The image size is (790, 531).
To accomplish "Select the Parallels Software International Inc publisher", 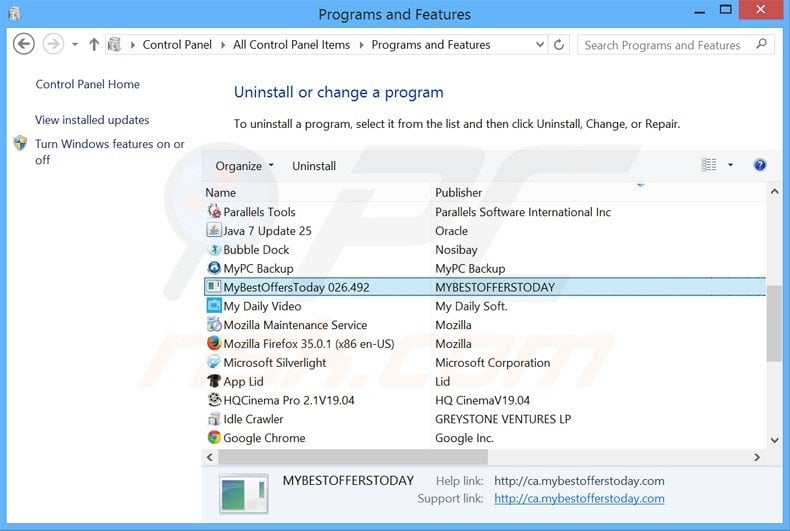I will [x=522, y=212].
